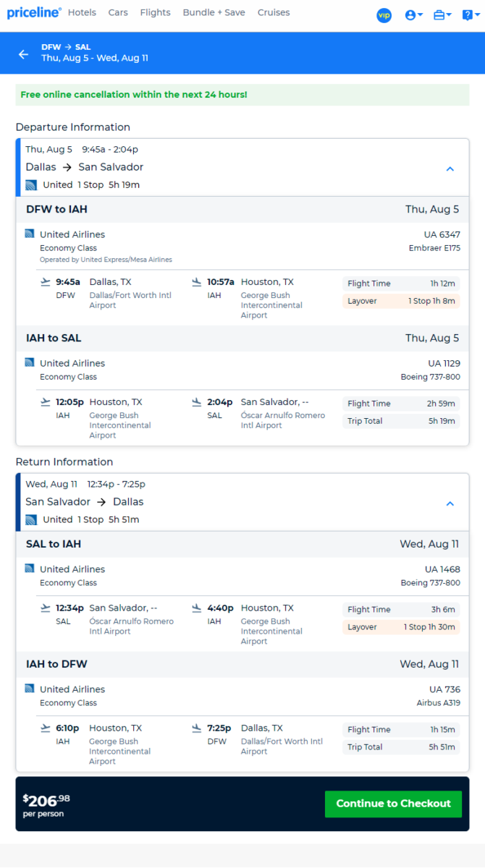Open the Hotels menu item
The image size is (485, 868).
(x=82, y=12)
